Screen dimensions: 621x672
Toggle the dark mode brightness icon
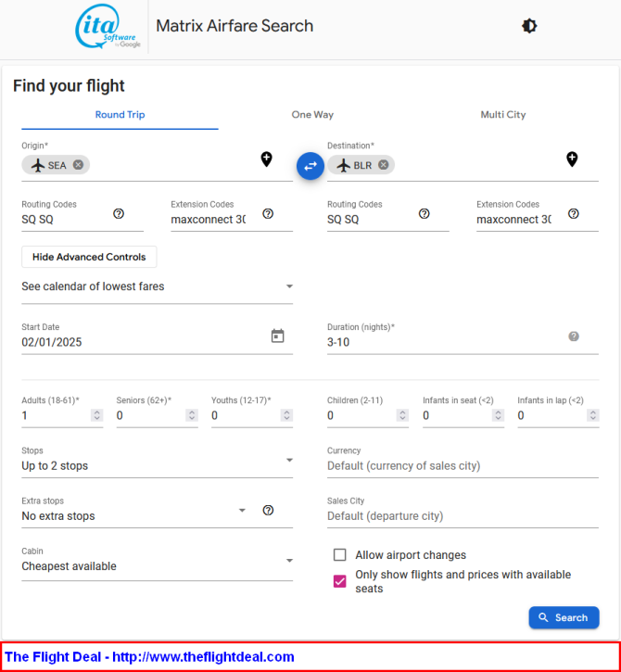tap(529, 26)
